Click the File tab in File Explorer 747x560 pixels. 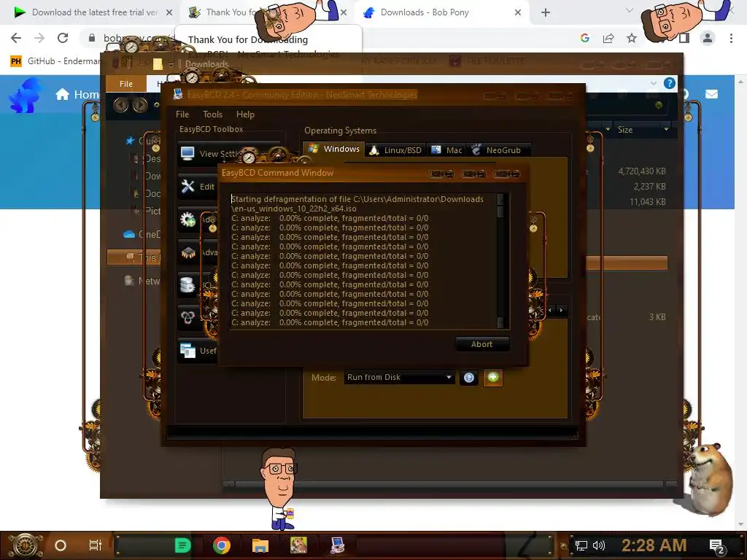tap(125, 84)
